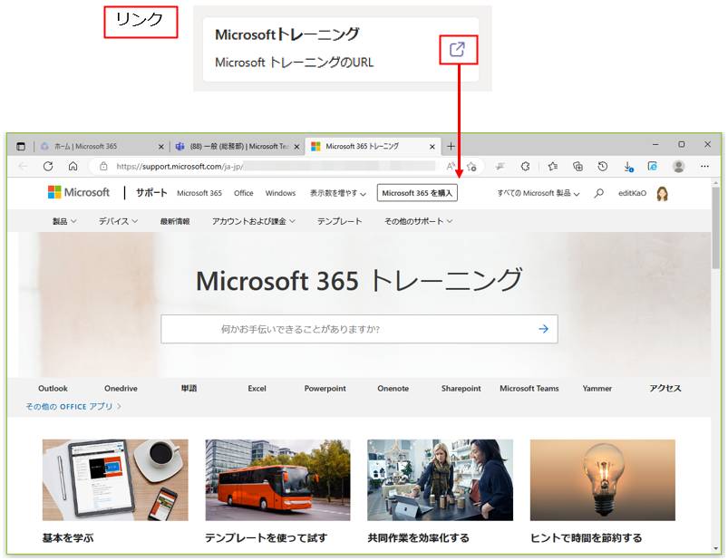Screen dimensions: 728x560
Task: Open 最新情報 menu item
Action: [x=175, y=221]
